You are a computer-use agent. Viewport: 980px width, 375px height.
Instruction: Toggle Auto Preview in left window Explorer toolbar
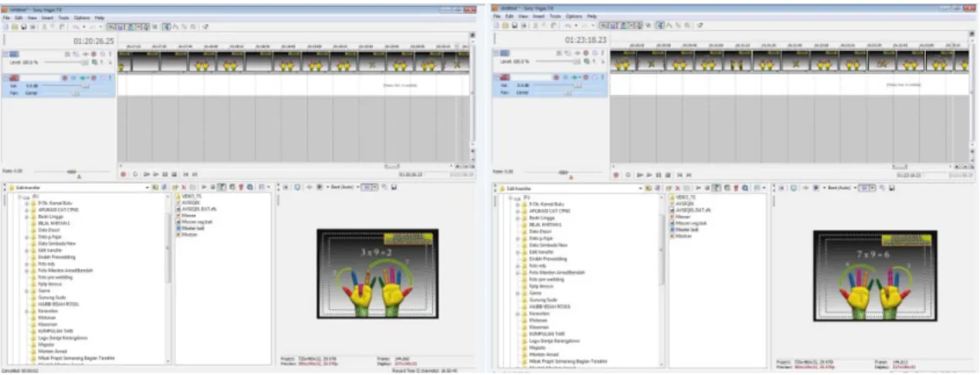[x=222, y=187]
